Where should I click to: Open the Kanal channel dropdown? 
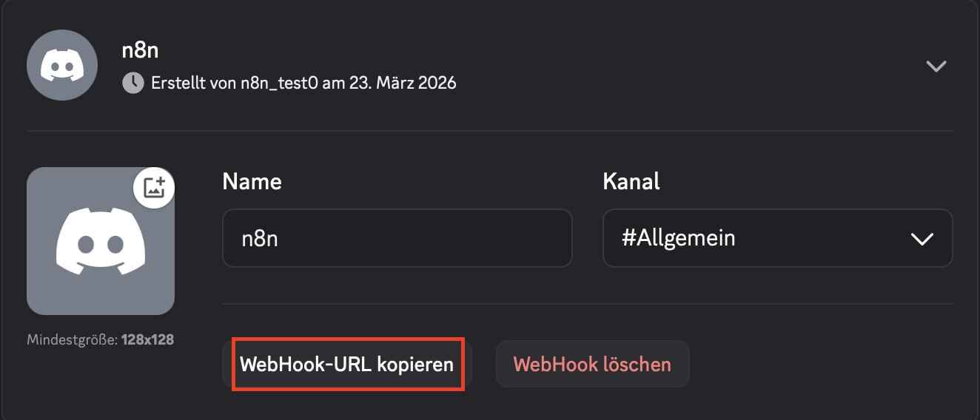click(777, 238)
